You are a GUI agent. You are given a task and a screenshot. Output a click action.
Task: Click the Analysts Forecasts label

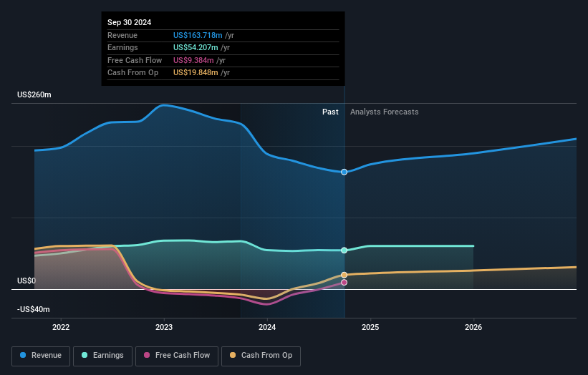pyautogui.click(x=385, y=112)
